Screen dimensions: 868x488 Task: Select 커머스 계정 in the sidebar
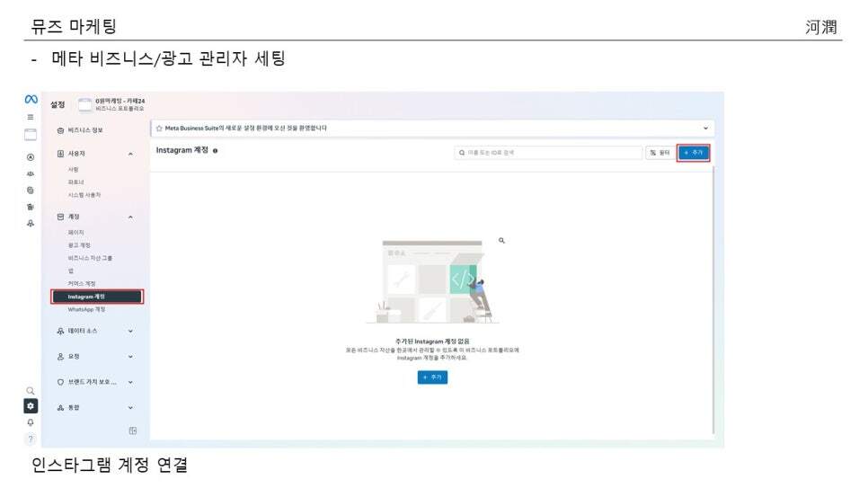pos(82,283)
